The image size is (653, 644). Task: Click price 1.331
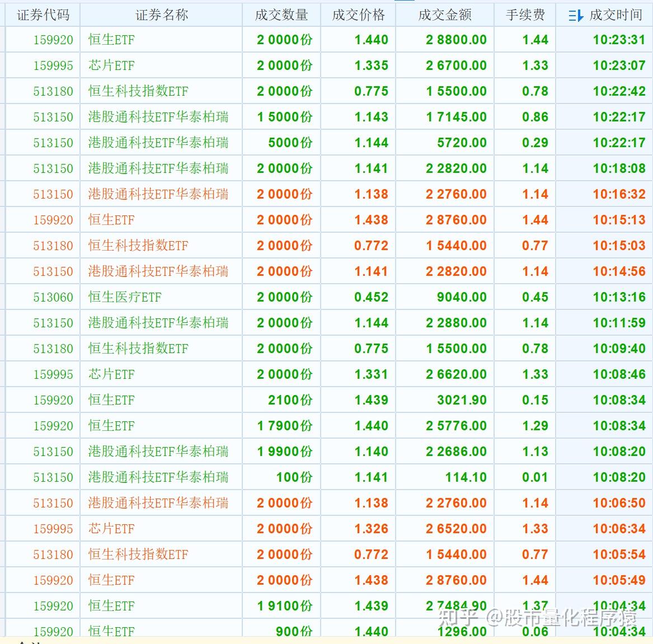[371, 375]
